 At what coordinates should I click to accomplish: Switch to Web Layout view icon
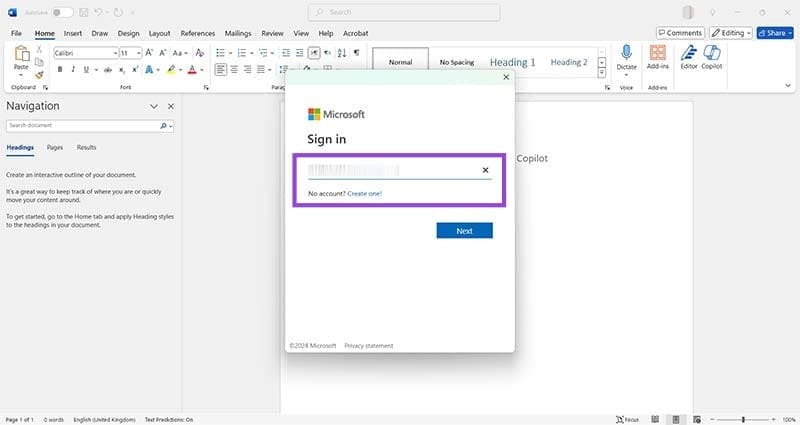(x=697, y=419)
